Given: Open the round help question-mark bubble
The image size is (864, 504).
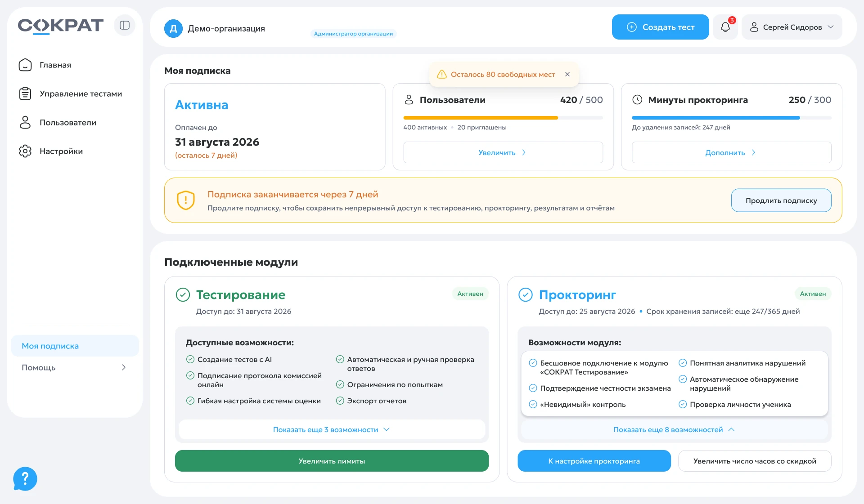Looking at the screenshot, I should click(25, 479).
